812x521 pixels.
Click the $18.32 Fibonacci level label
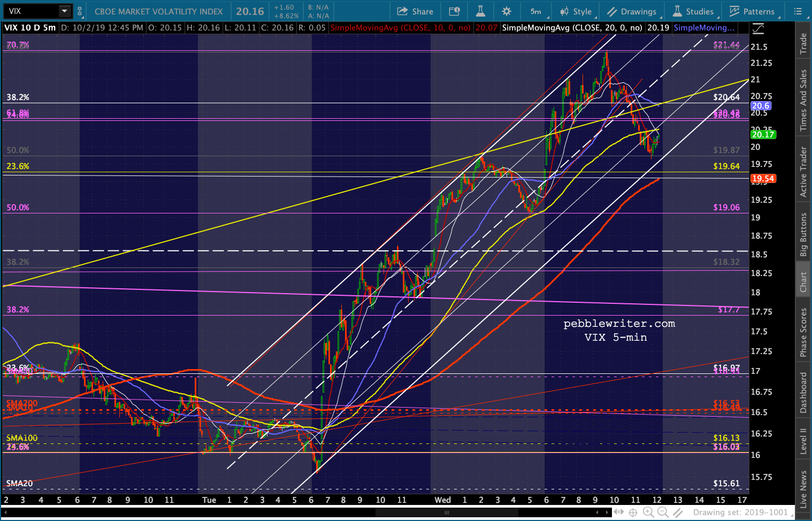pyautogui.click(x=726, y=262)
